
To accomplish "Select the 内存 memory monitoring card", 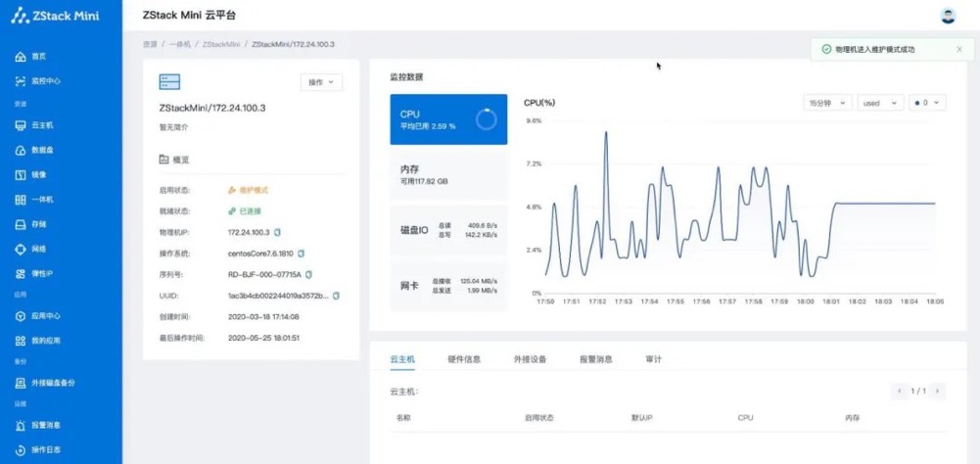I will pos(448,174).
